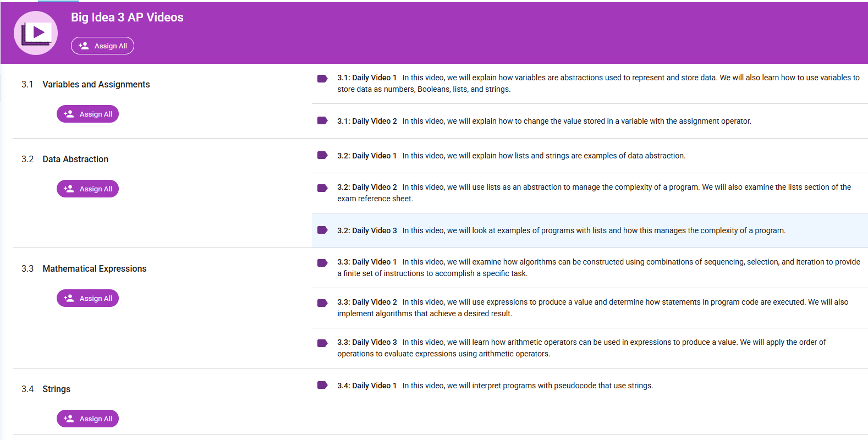The height and width of the screenshot is (440, 868).
Task: Select the Data Abstraction topic heading
Action: coord(75,159)
